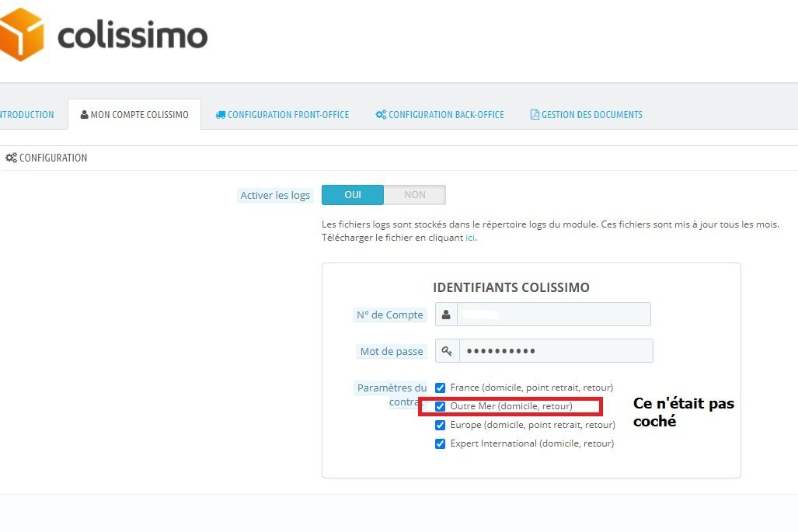798x532 pixels.
Task: Click the person icon next to account number field
Action: 446,315
